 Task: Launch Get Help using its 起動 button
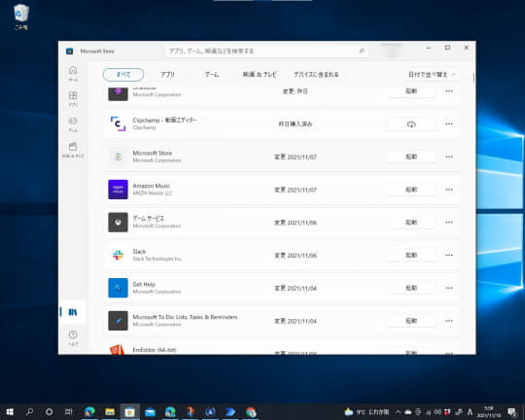pos(411,288)
